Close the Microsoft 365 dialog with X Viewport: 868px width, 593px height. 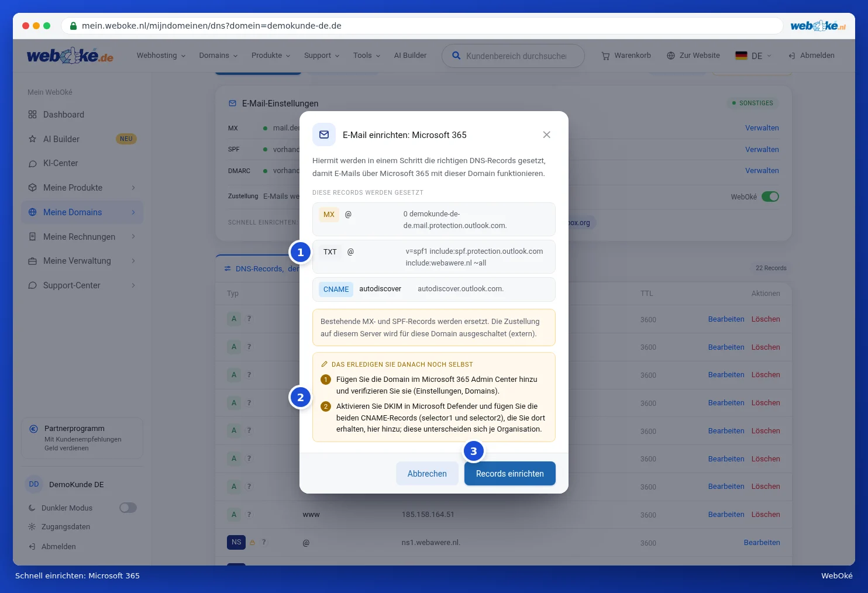pos(546,135)
